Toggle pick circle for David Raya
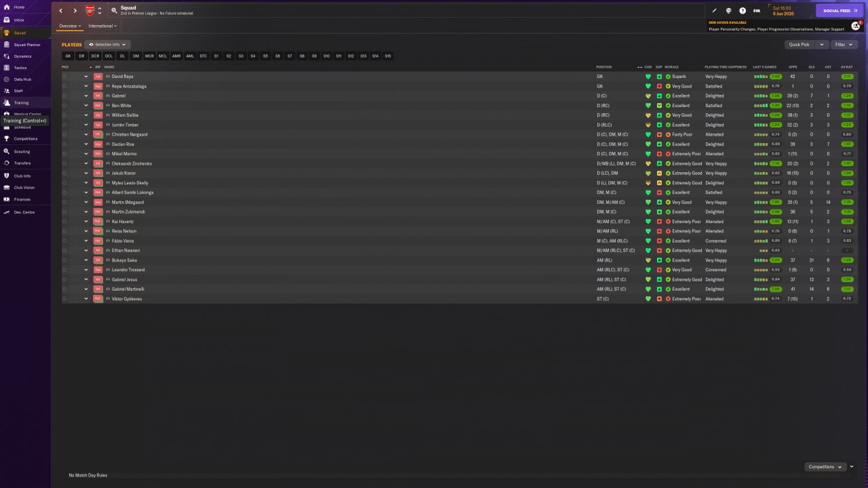The width and height of the screenshot is (868, 488). pos(65,77)
